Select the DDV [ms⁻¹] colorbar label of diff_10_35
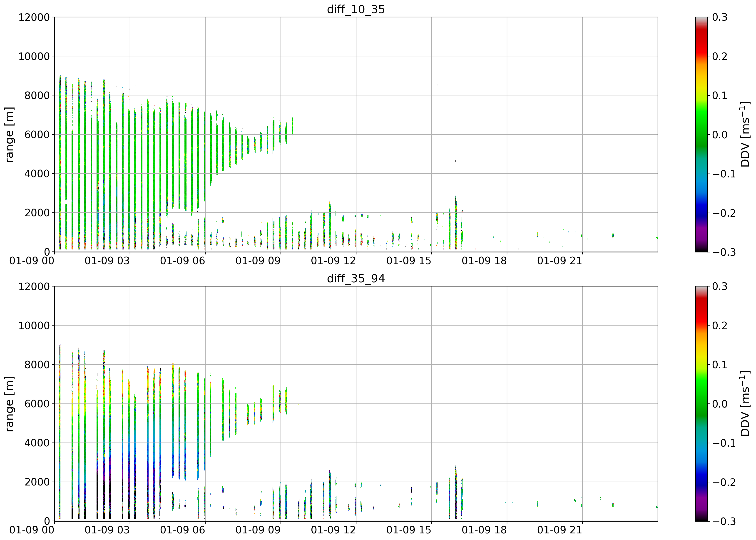Screen dimensions: 756x540 [745, 135]
